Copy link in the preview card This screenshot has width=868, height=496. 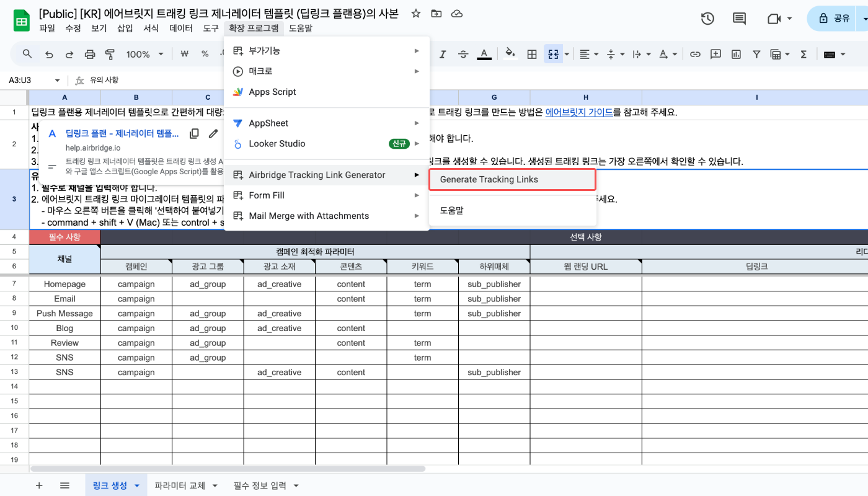click(194, 133)
